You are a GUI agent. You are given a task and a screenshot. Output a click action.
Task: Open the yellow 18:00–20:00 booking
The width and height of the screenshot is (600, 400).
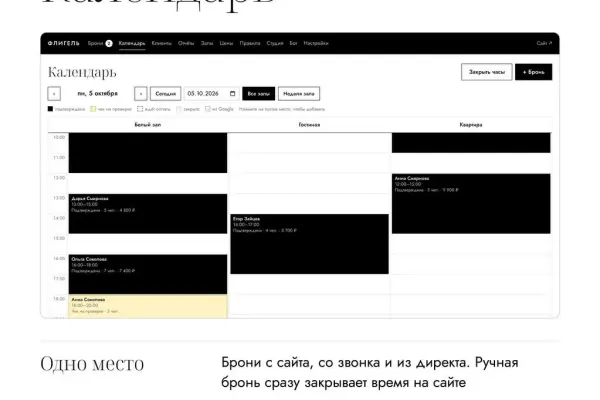click(148, 306)
